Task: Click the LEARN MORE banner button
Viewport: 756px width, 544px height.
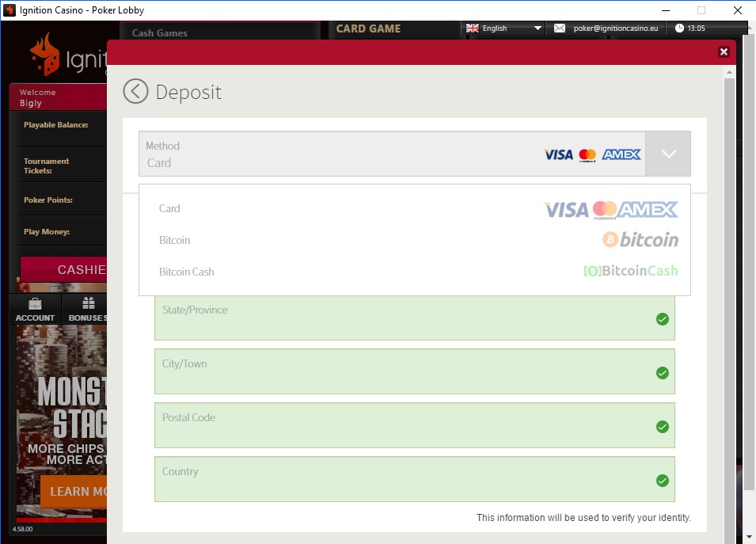Action: point(74,492)
